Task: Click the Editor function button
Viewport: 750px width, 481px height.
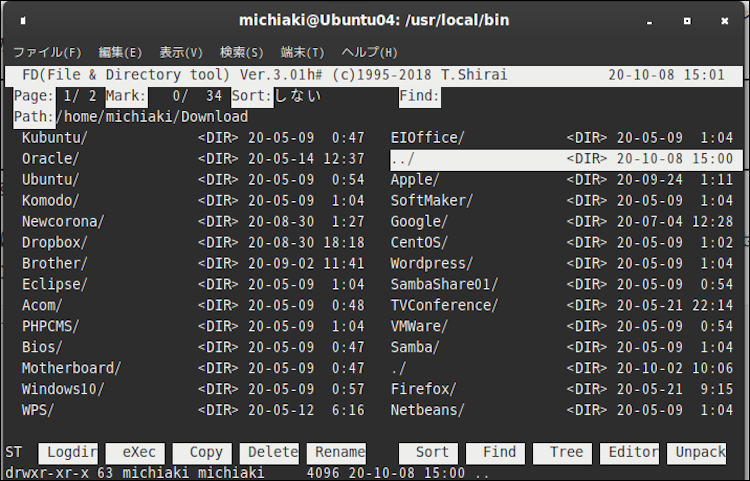Action: pos(629,452)
